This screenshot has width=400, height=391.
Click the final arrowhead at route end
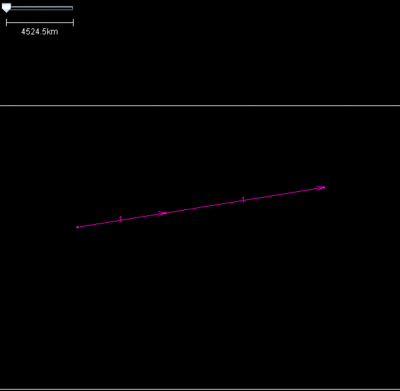coord(321,188)
